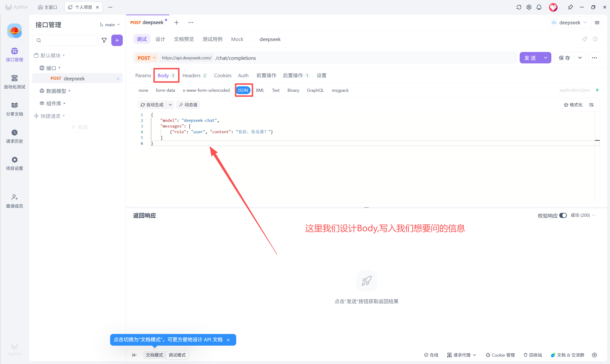Expand the 发送 button dropdown arrow

[x=545, y=58]
